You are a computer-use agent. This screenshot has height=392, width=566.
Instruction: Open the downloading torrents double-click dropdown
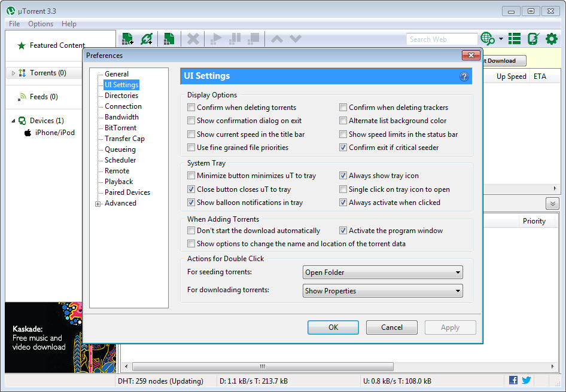(x=383, y=290)
